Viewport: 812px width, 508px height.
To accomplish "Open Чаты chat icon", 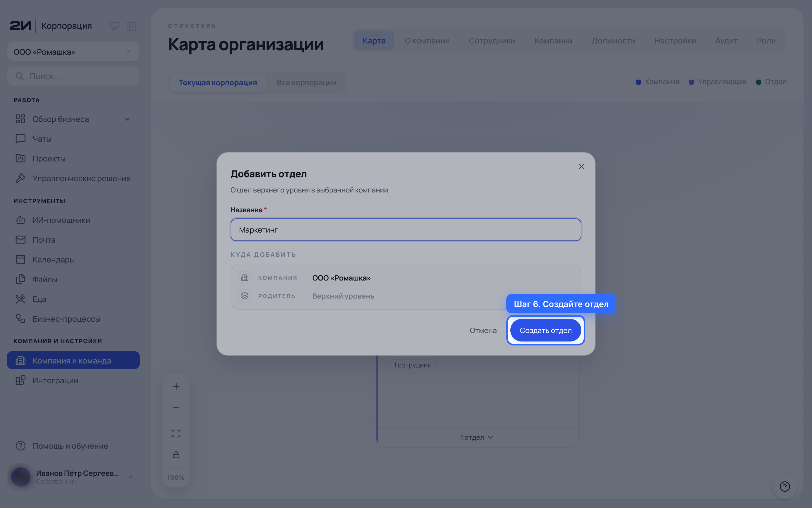I will pos(21,139).
